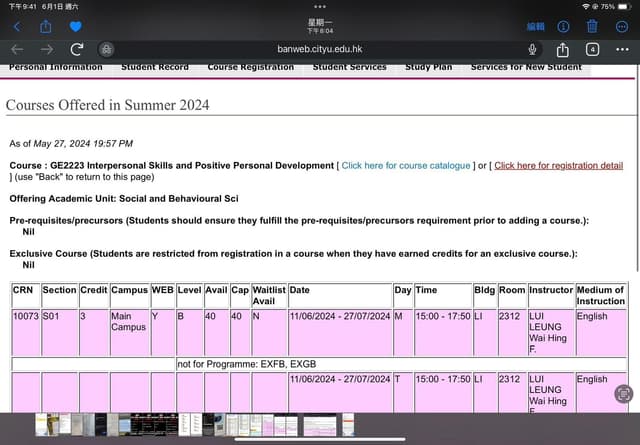Delete photo using the trash icon
640x445 pixels.
pyautogui.click(x=593, y=26)
